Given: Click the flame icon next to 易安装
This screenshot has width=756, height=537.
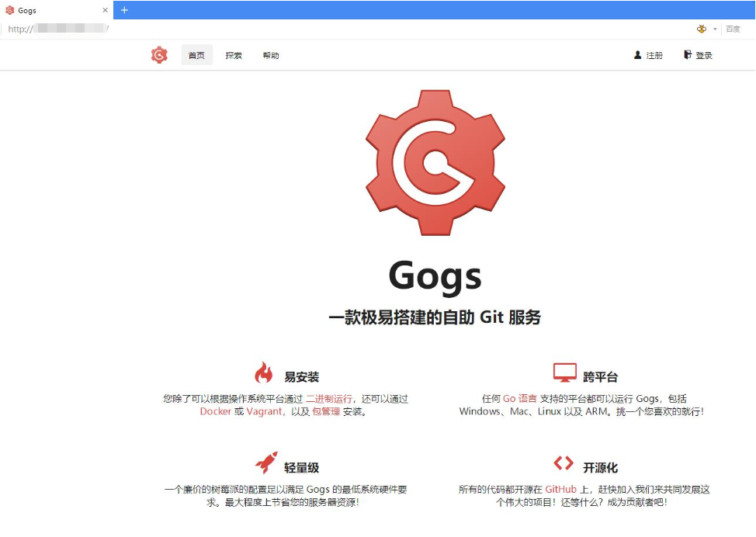Looking at the screenshot, I should click(x=264, y=372).
